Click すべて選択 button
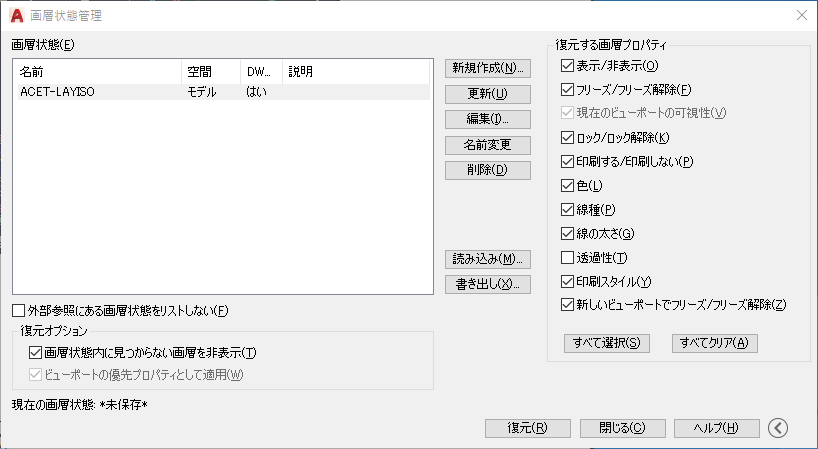 [x=607, y=343]
